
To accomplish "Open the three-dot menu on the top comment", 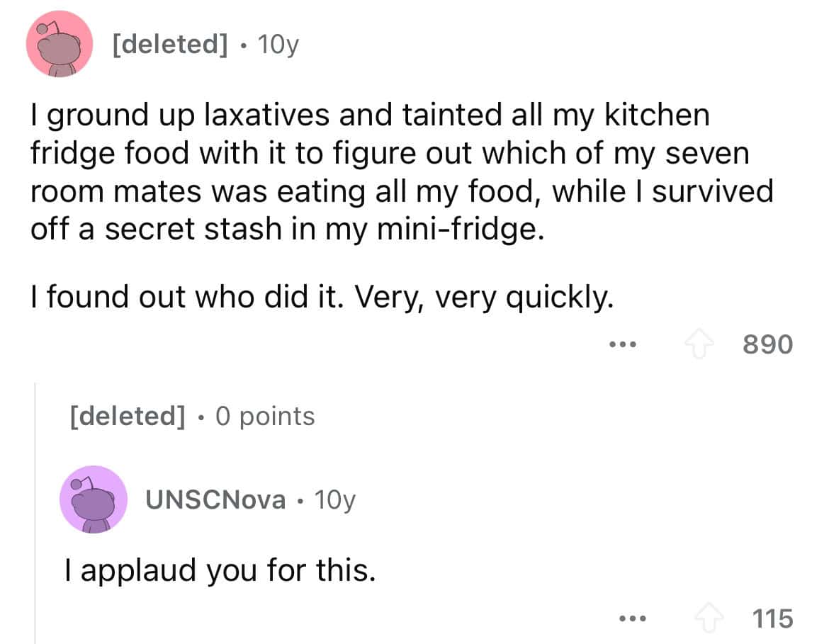I will pyautogui.click(x=624, y=345).
